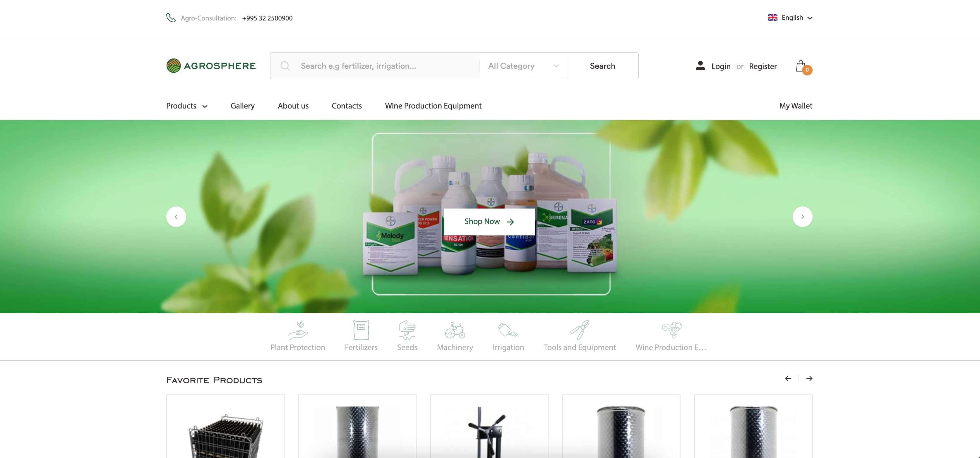This screenshot has height=458, width=980.
Task: Click the user account icon near Login
Action: [700, 66]
